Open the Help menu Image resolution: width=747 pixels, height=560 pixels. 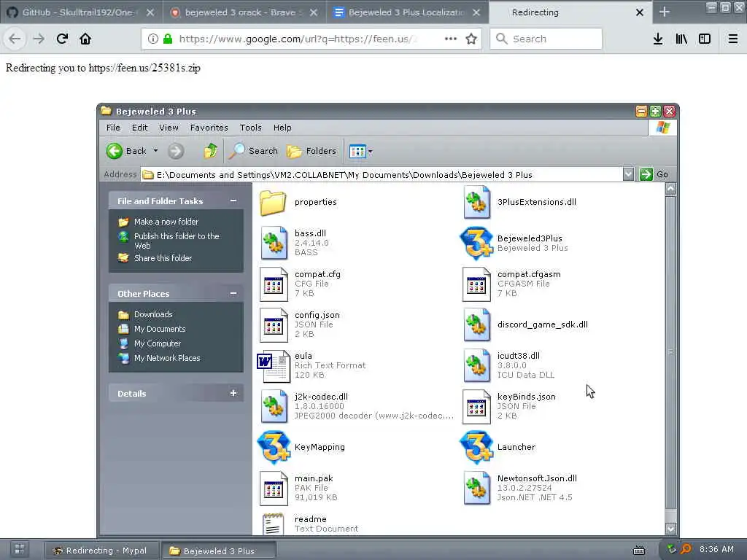pos(282,128)
